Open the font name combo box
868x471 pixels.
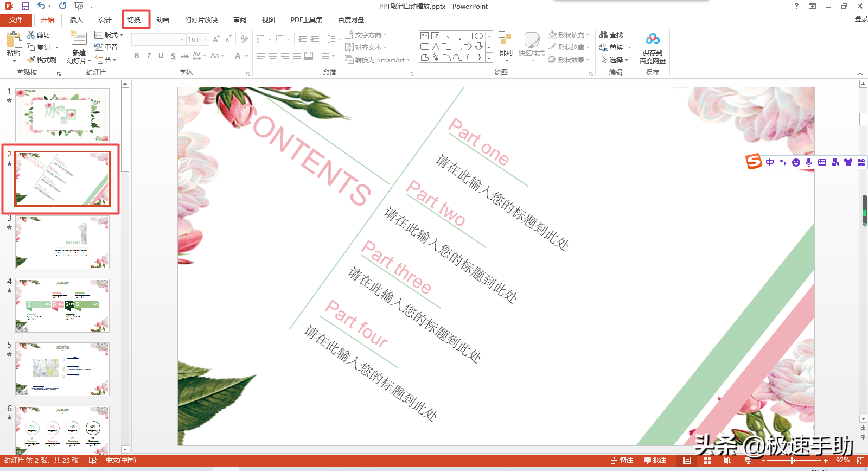click(158, 39)
